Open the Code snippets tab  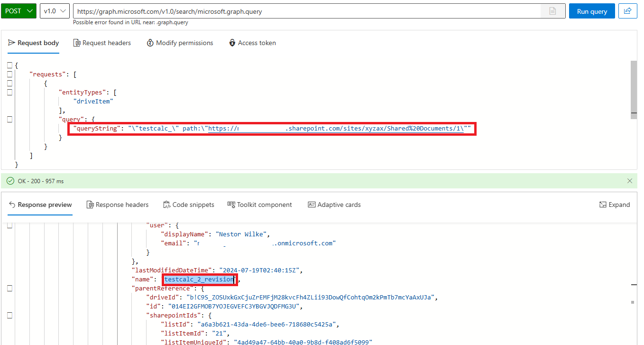189,205
